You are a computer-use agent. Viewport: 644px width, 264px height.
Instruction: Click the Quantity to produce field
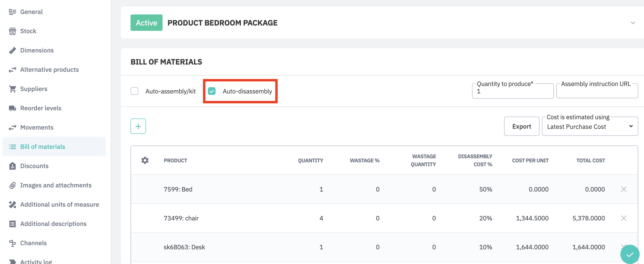[513, 92]
